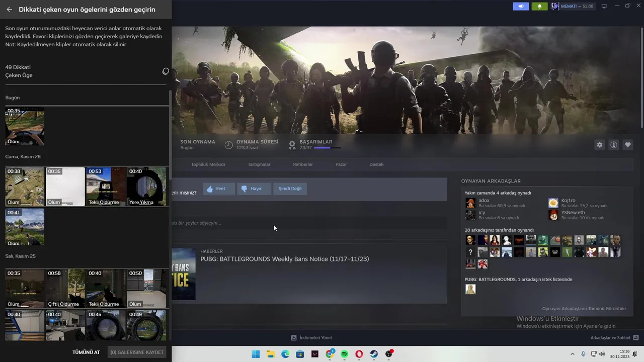Click the BAŞARIMLAR achievements progress bar
The image size is (644, 362).
pyautogui.click(x=327, y=148)
